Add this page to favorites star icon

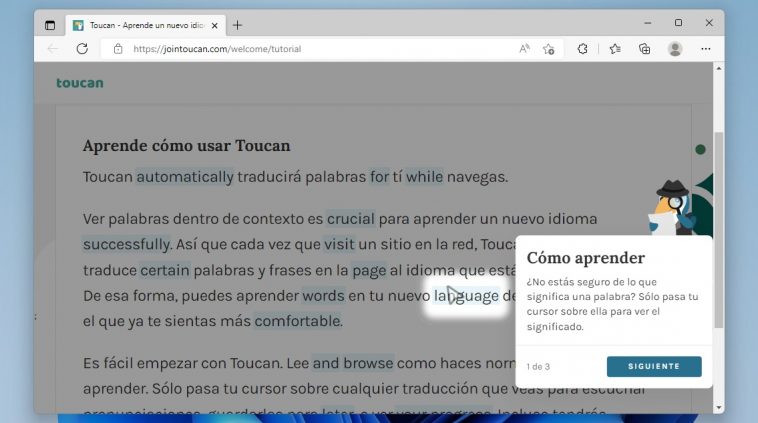click(x=549, y=49)
